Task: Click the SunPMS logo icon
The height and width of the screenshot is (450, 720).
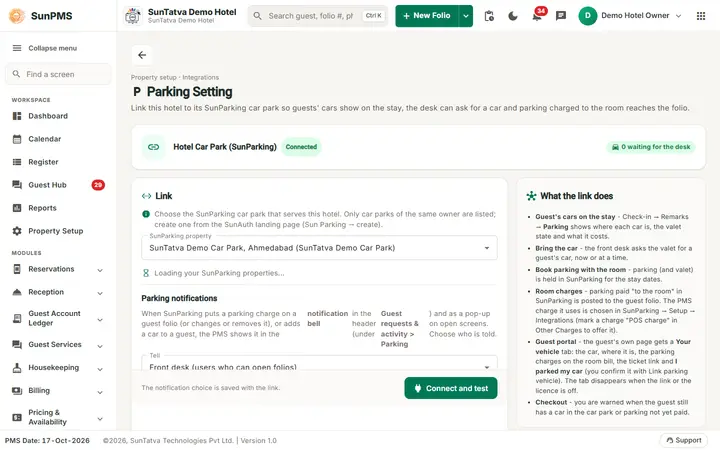Action: coord(17,16)
